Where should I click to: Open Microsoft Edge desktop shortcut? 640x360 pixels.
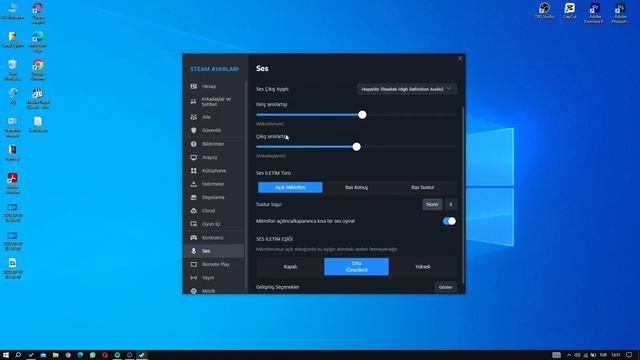38,42
